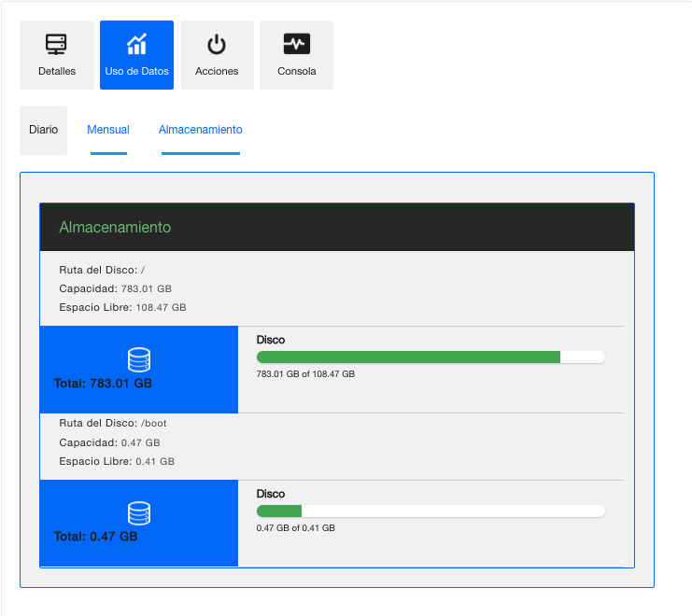This screenshot has width=692, height=616.
Task: Open the Detalles server icon
Action: tap(57, 44)
